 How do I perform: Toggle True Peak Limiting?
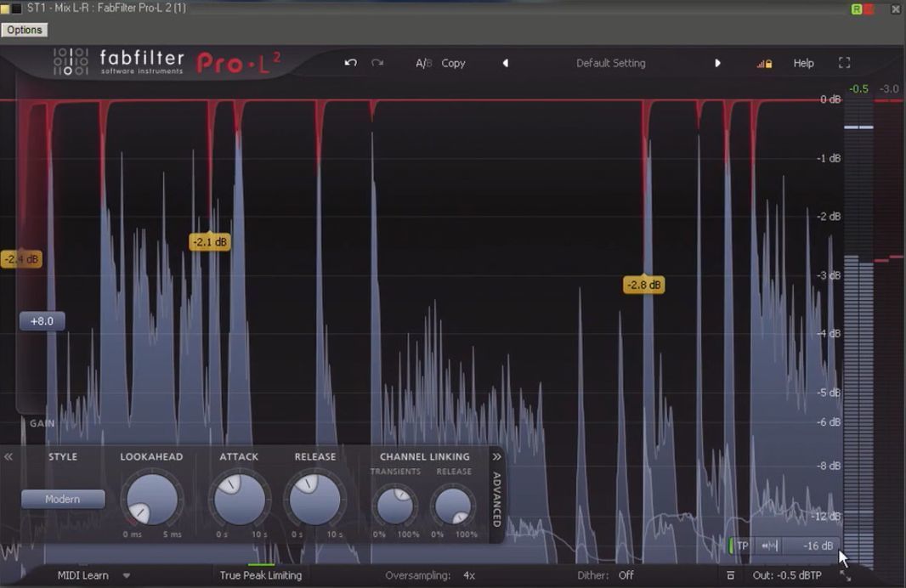pos(260,575)
